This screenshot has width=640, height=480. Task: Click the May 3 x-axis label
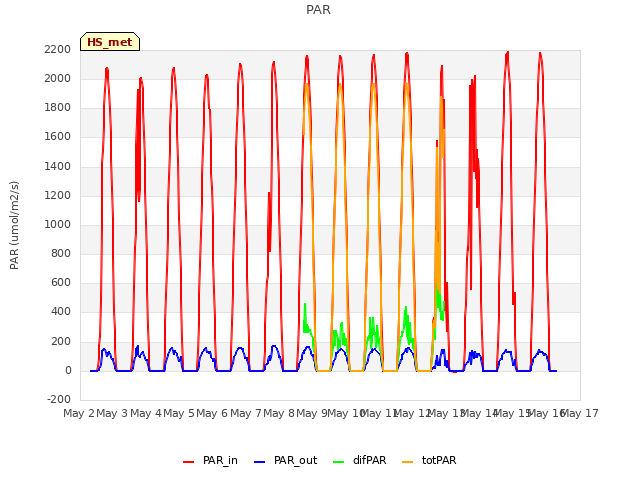tap(112, 413)
